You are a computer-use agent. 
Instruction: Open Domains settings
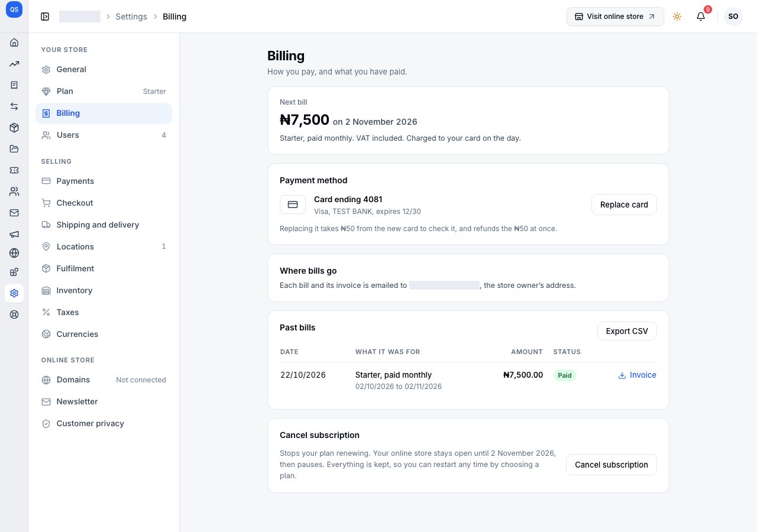[103, 380]
